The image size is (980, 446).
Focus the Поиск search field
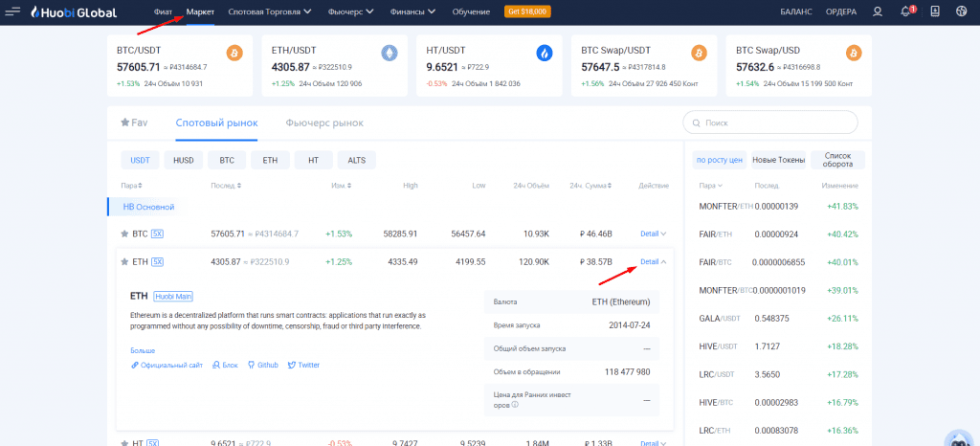(770, 123)
